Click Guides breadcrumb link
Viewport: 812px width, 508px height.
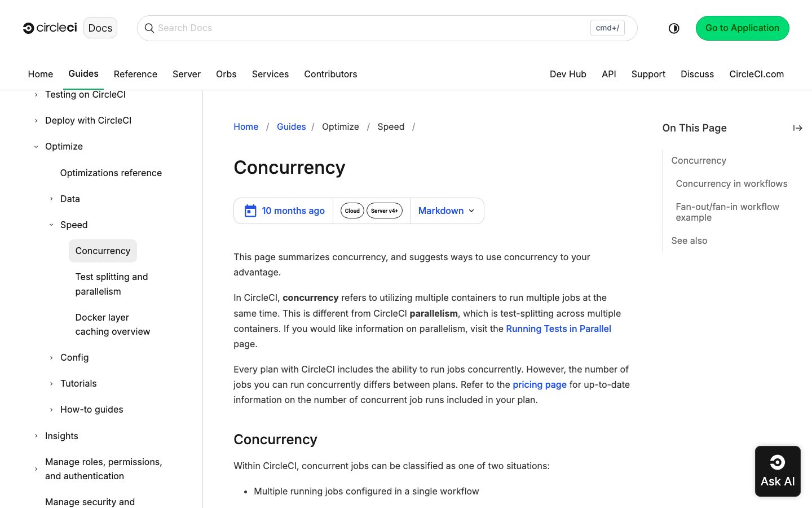point(292,126)
